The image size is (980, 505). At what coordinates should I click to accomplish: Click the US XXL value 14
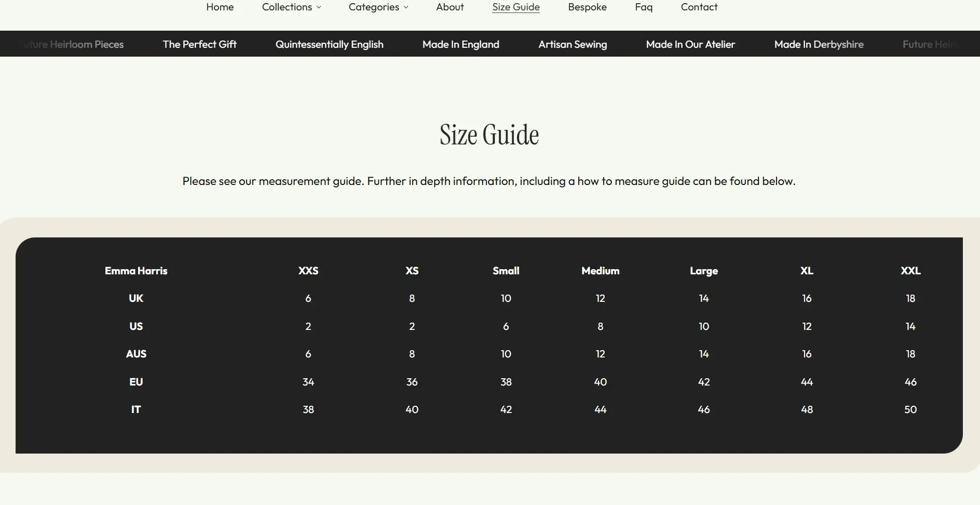[x=910, y=326]
